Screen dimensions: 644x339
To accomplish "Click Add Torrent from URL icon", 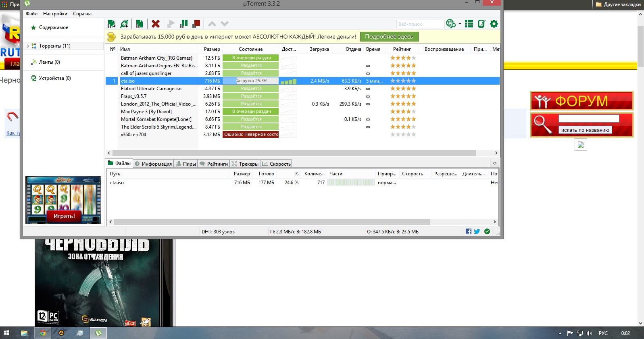I will click(124, 24).
